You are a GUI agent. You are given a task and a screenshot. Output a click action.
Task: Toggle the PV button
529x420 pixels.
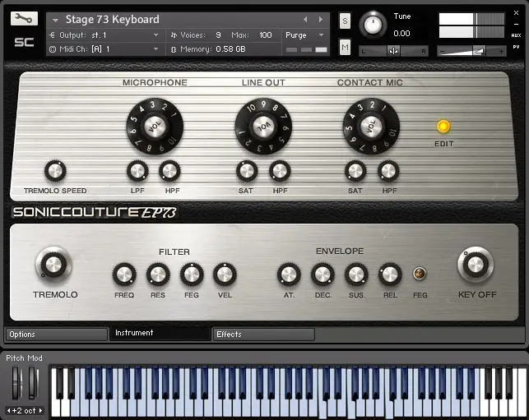tap(516, 47)
